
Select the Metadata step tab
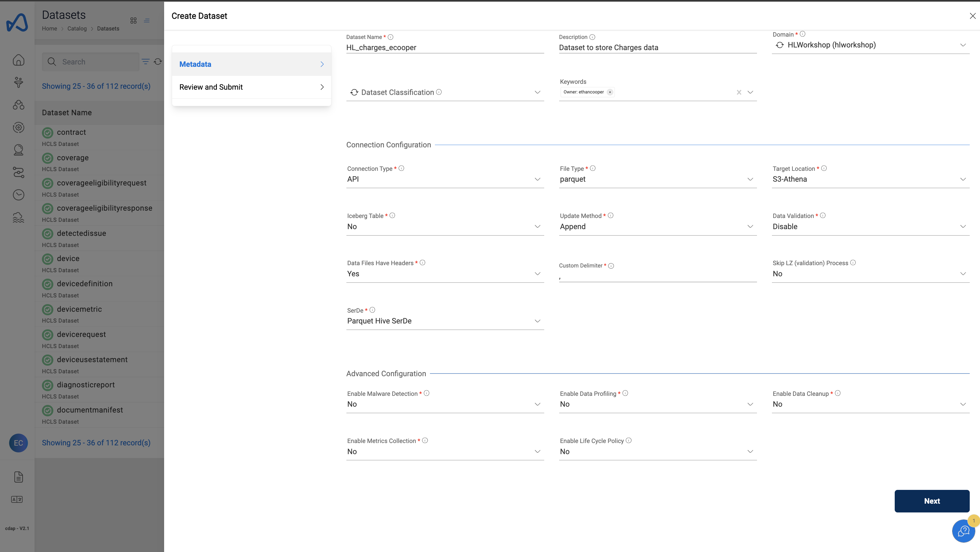pyautogui.click(x=251, y=64)
